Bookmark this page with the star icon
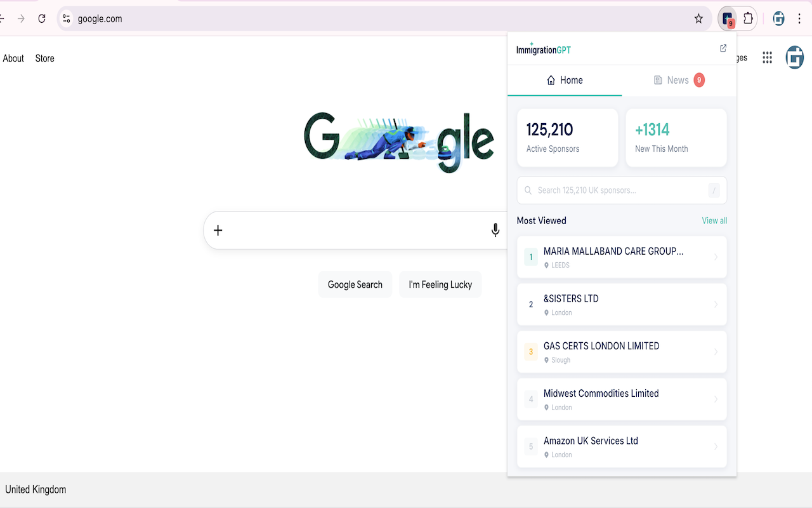The width and height of the screenshot is (812, 508). [698, 18]
